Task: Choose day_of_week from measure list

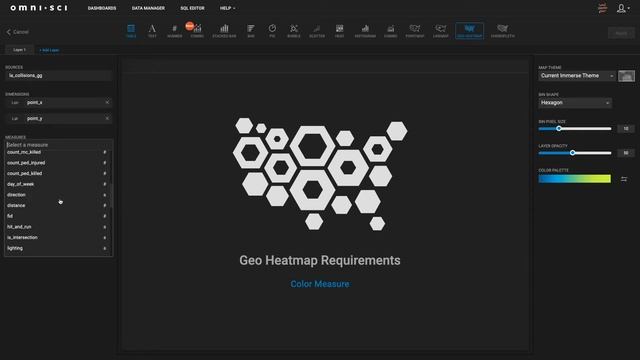Action: tap(57, 184)
